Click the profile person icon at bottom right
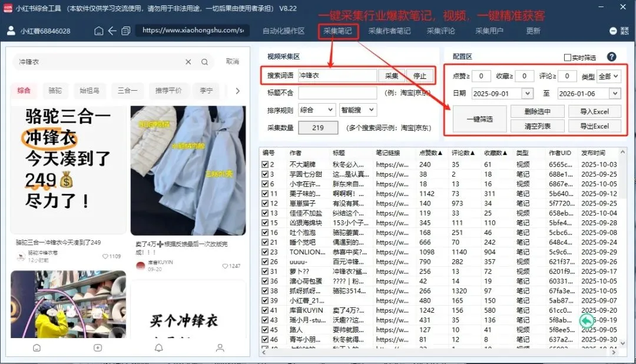The image size is (636, 364). (220, 348)
